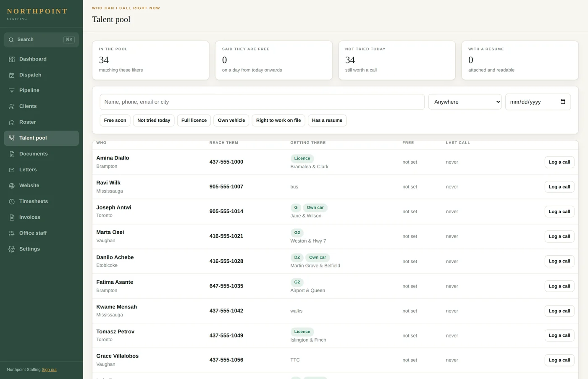Viewport: 588px width, 379px height.
Task: Click the Talent pool phone icon
Action: 12,138
